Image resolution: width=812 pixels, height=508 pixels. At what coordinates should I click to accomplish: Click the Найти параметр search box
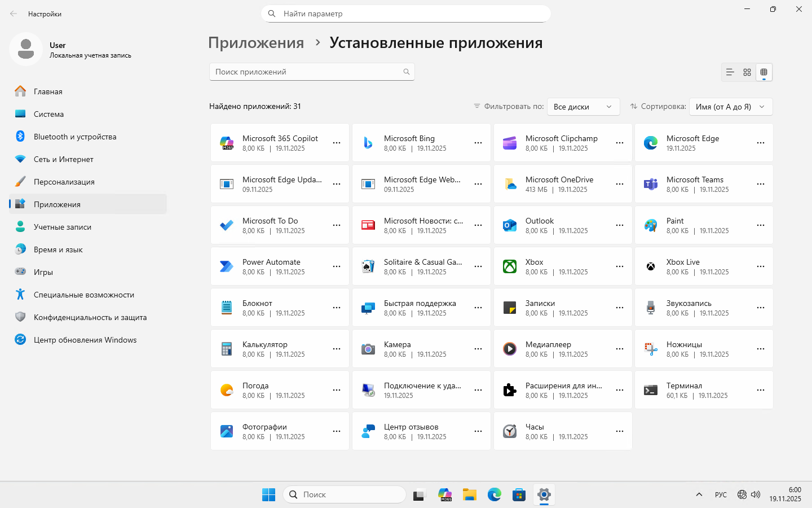406,14
